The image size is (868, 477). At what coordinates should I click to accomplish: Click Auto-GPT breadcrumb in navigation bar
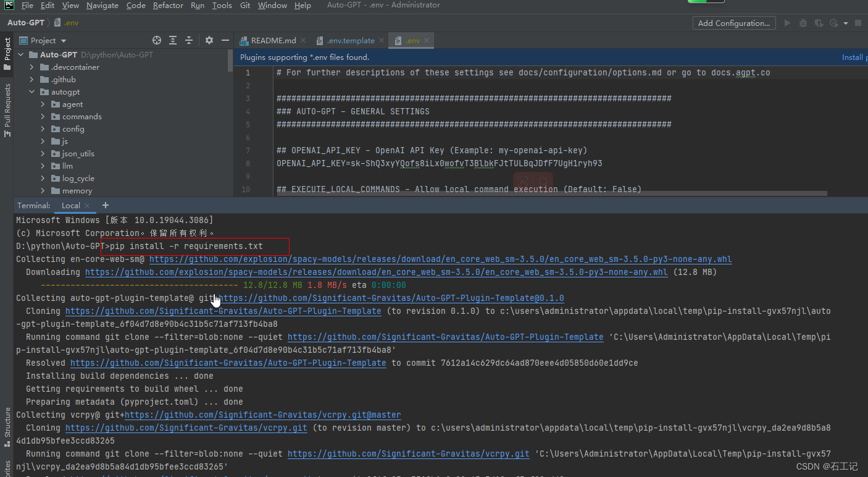(26, 23)
